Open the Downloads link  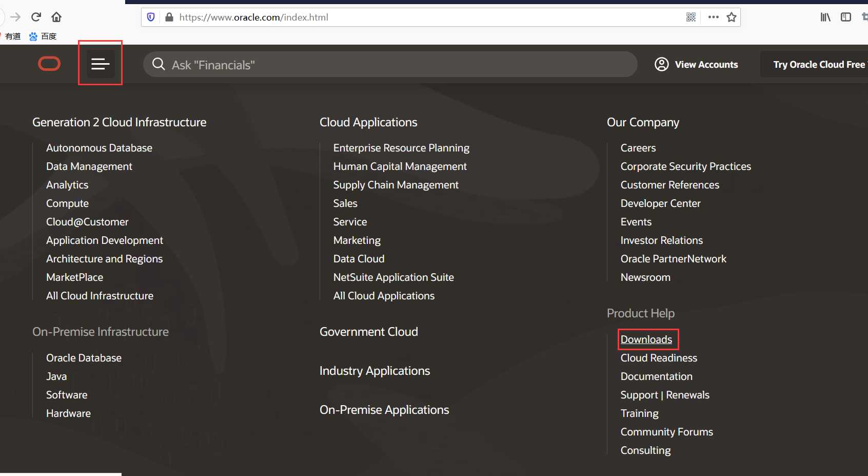(x=646, y=339)
